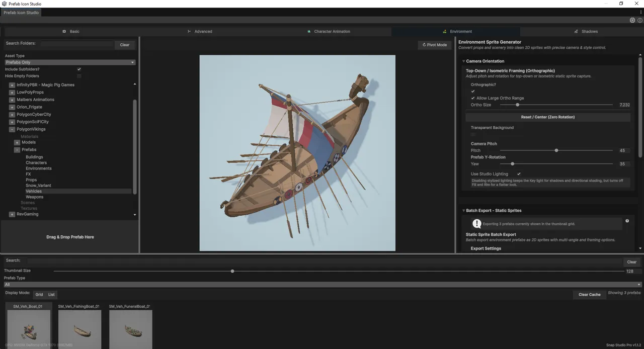Click Reset / Center (Zero Rotation) button
The width and height of the screenshot is (644, 349).
tap(548, 117)
